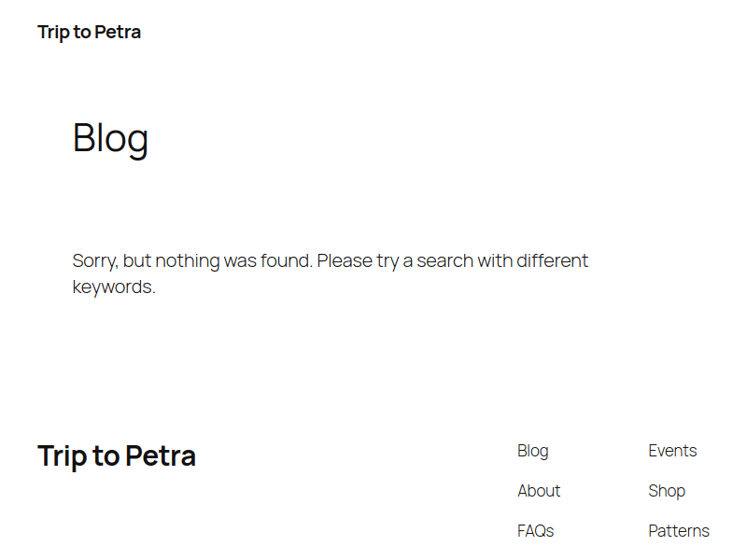Select Events in the footer menu
The width and height of the screenshot is (747, 560).
672,451
